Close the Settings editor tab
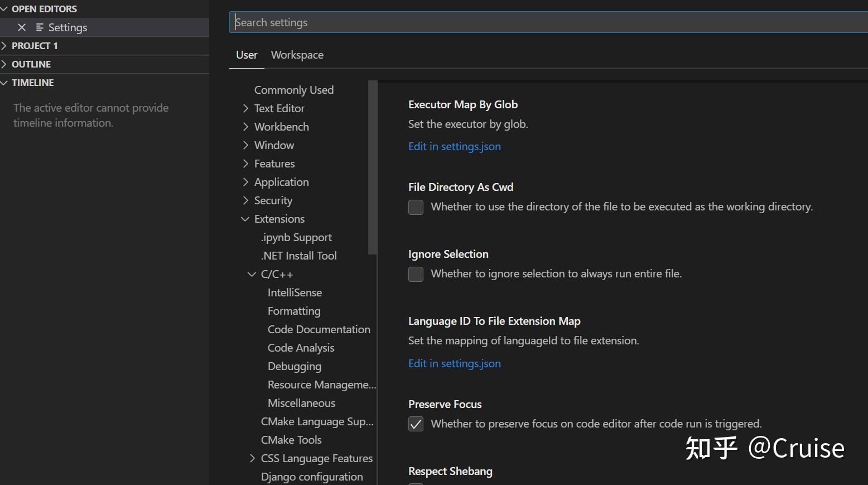 [22, 27]
